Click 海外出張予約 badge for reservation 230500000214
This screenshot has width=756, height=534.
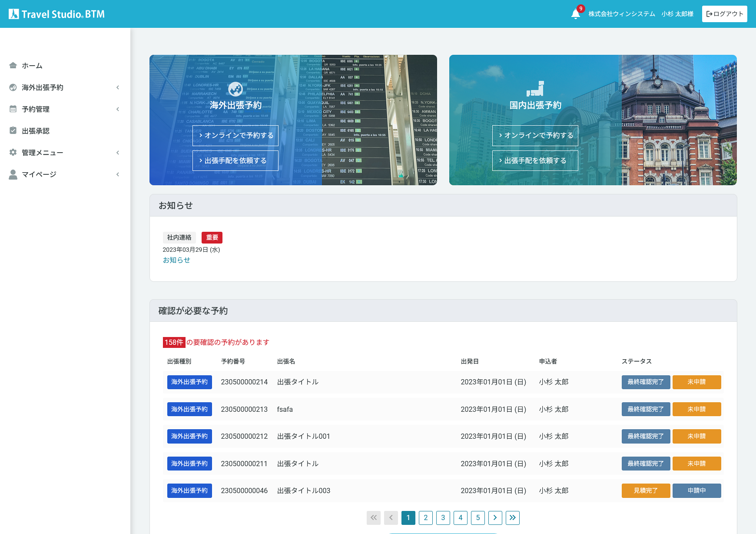[189, 382]
